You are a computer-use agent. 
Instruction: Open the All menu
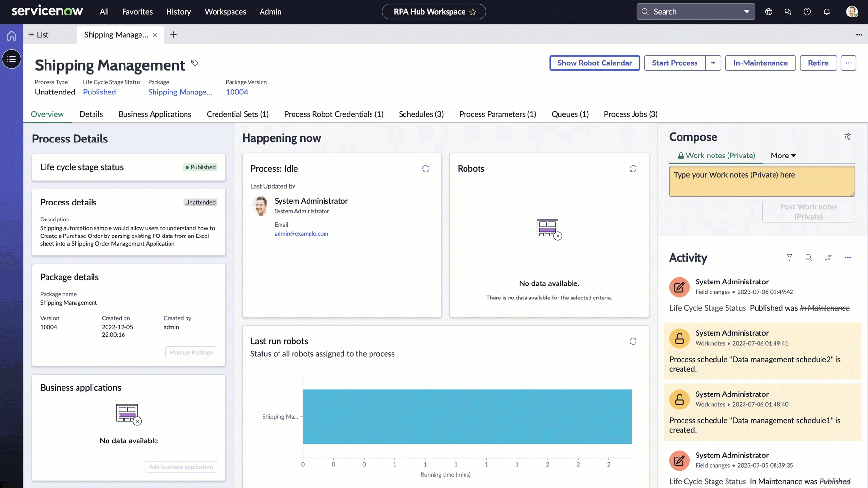(x=104, y=12)
